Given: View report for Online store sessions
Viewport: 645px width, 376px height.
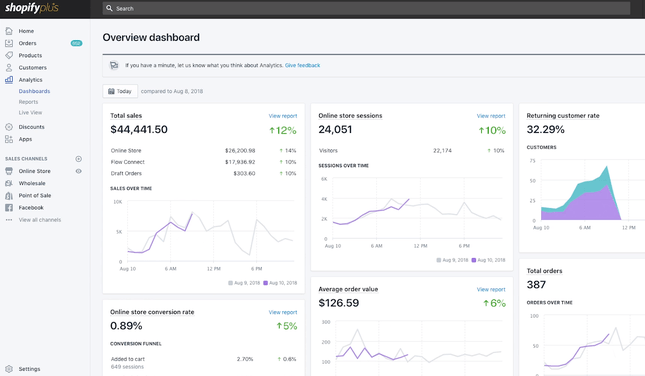Looking at the screenshot, I should point(491,116).
